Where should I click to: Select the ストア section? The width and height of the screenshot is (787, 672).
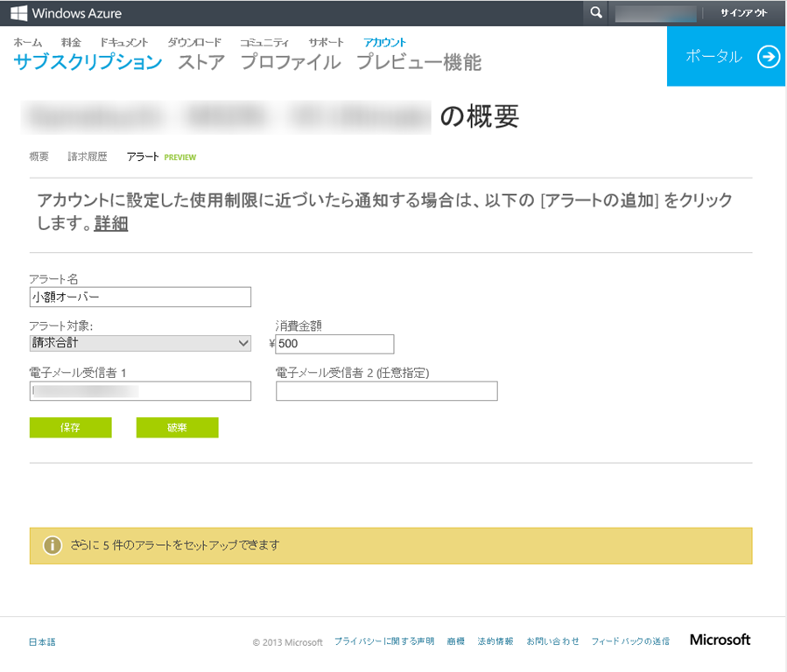(201, 61)
